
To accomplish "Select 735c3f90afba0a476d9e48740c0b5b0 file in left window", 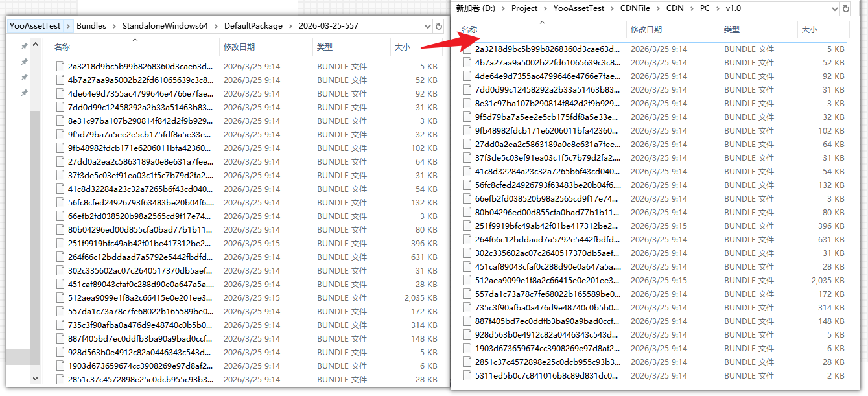I will pyautogui.click(x=140, y=325).
